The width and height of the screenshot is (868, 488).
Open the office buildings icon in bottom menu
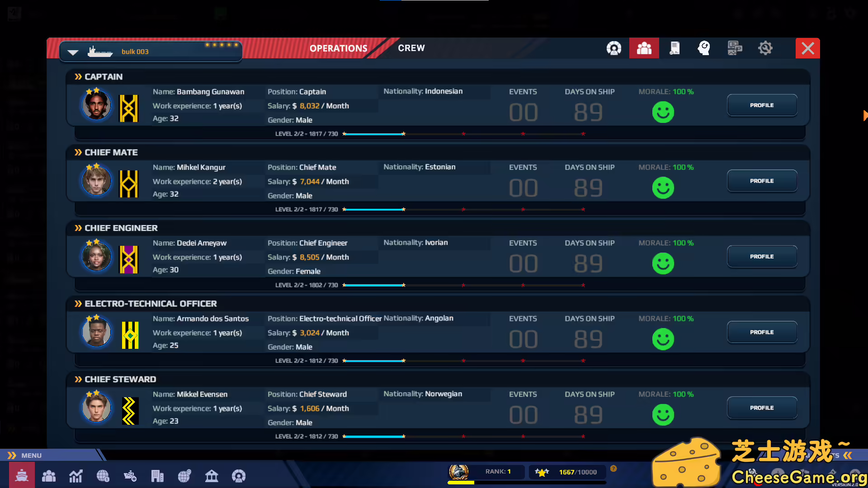tap(157, 476)
